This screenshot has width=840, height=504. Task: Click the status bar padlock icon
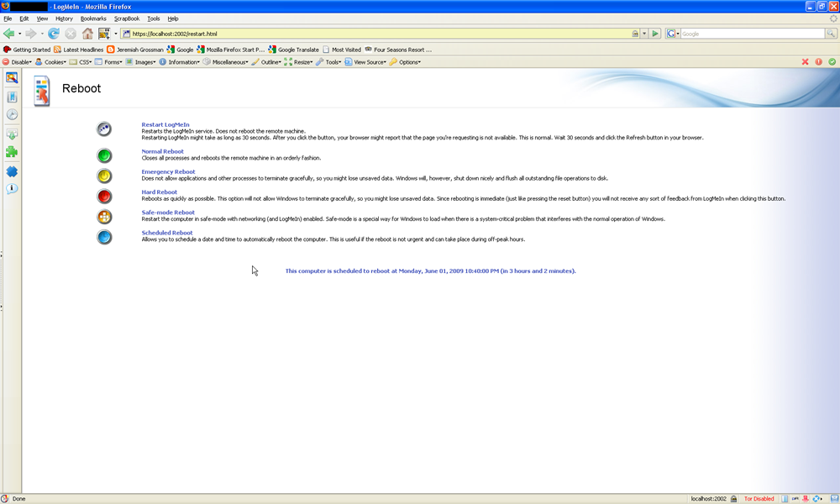tap(734, 499)
